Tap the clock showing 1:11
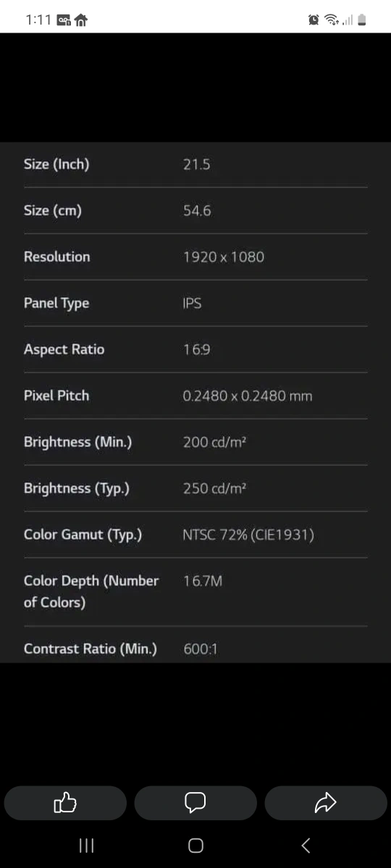The height and width of the screenshot is (868, 391). coord(38,20)
